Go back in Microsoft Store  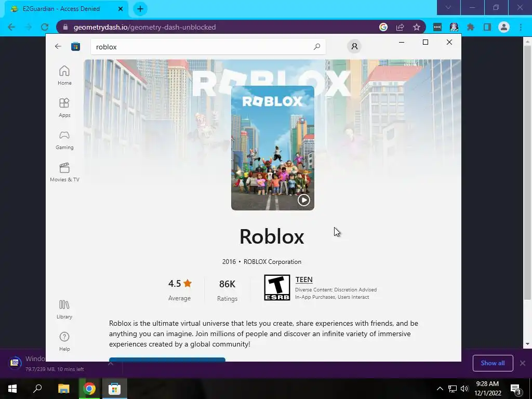pos(58,46)
